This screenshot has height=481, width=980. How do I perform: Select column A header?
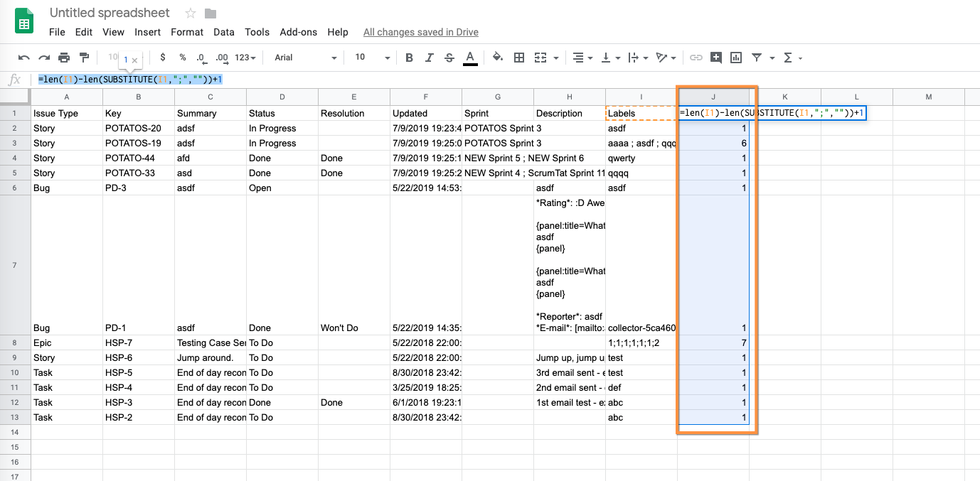pyautogui.click(x=67, y=97)
